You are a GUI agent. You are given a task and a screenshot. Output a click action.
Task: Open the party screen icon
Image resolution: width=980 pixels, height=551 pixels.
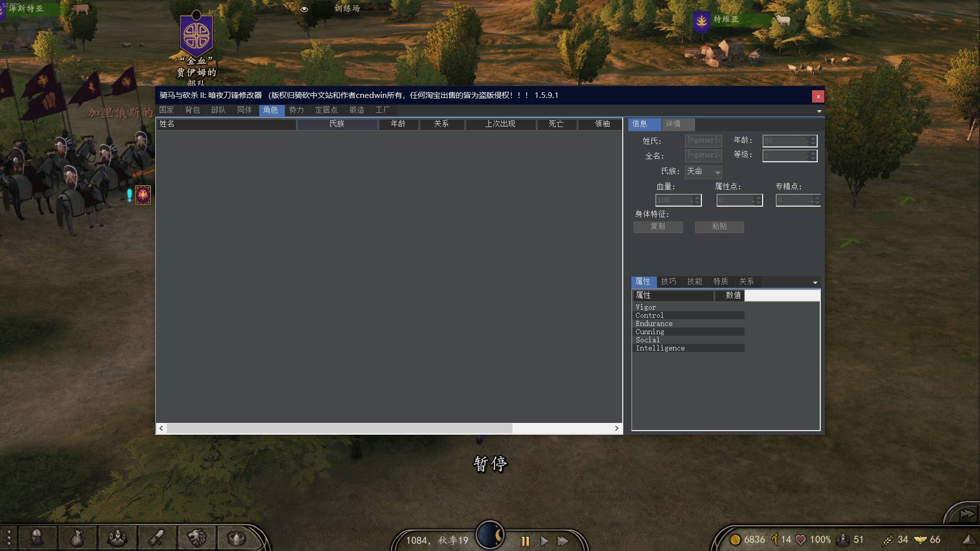[117, 538]
